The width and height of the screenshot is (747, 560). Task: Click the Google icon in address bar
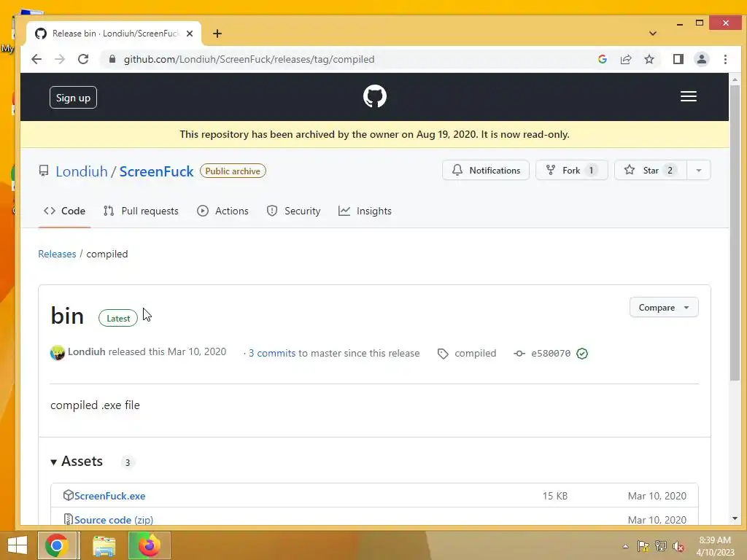[x=602, y=59]
